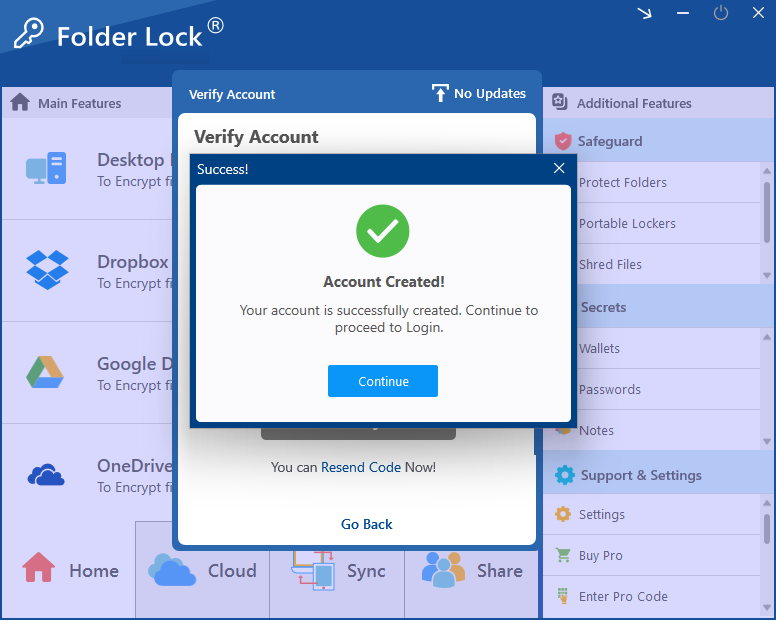Click the Google Drive logo icon
This screenshot has width=776, height=620.
click(45, 372)
